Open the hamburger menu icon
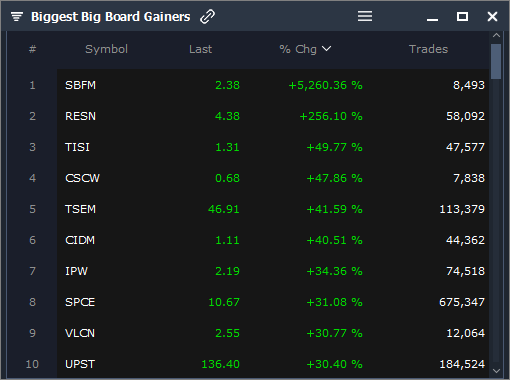The image size is (510, 380). coord(365,16)
